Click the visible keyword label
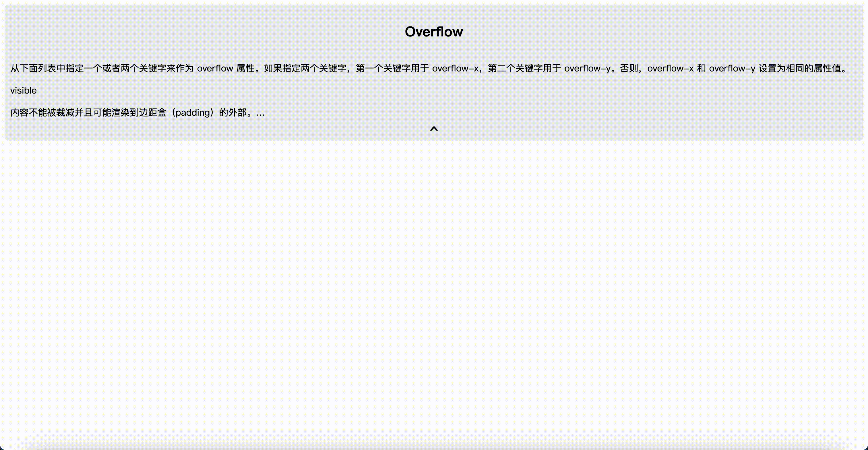Viewport: 868px width, 450px height. [x=23, y=90]
